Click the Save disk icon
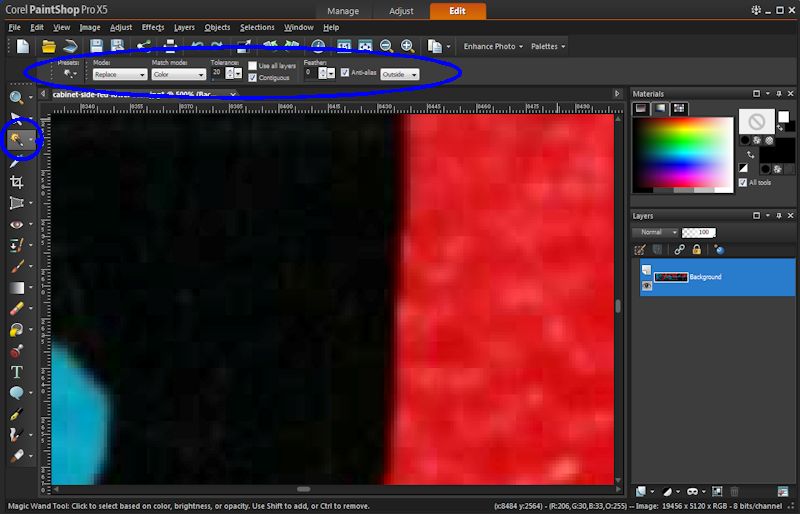800x514 pixels. click(97, 46)
